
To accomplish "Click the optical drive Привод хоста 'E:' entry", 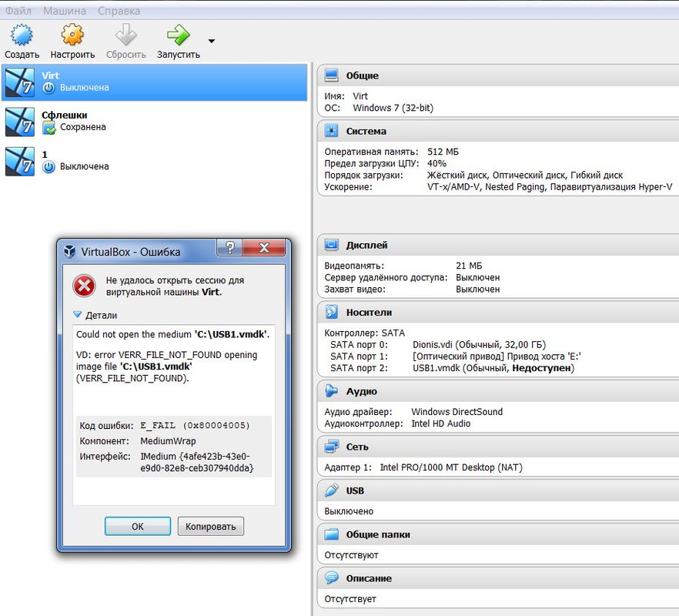I will 497,356.
